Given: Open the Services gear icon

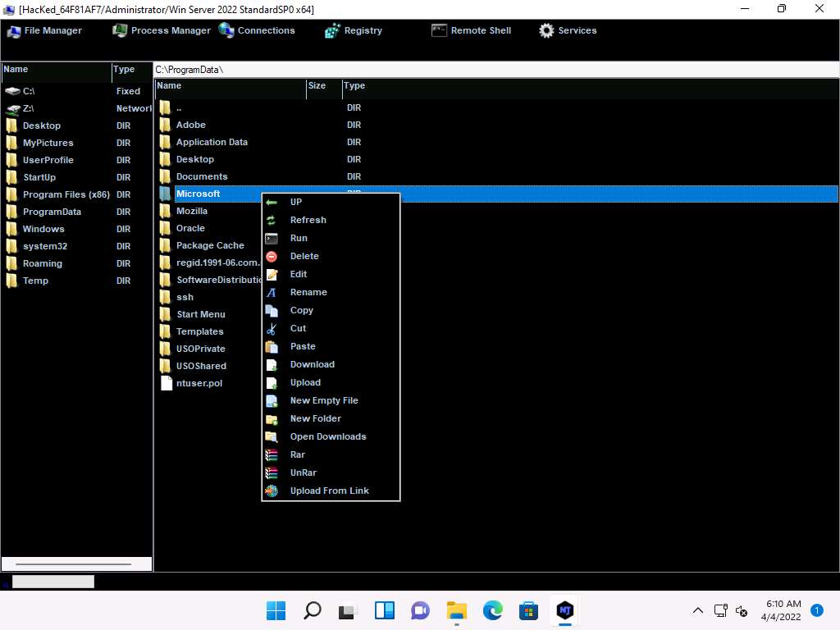Looking at the screenshot, I should (x=546, y=30).
